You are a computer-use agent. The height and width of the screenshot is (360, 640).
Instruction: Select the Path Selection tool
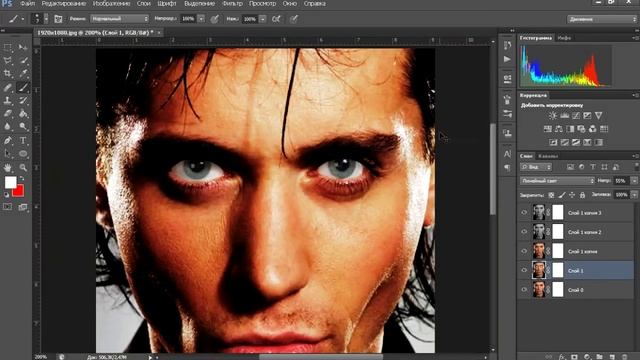[7, 154]
